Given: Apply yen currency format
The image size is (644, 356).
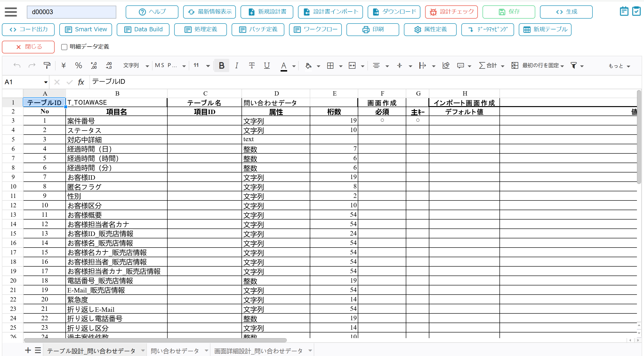Looking at the screenshot, I should click(x=64, y=65).
